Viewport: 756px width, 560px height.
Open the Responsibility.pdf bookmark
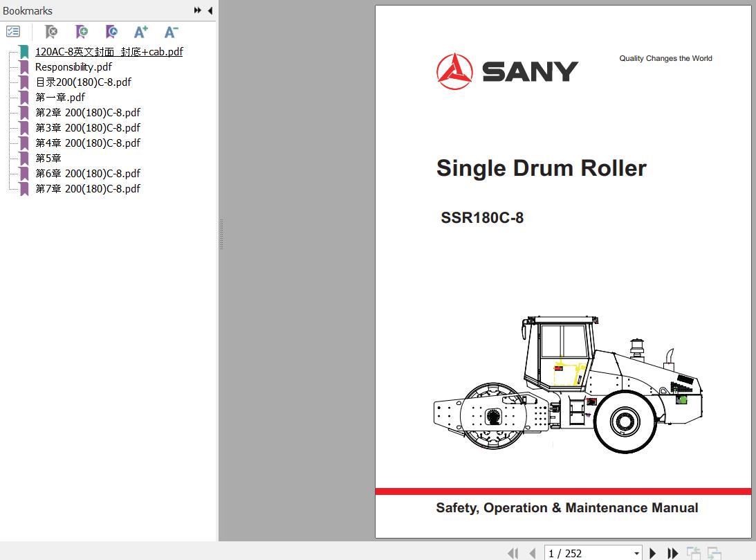(x=73, y=67)
